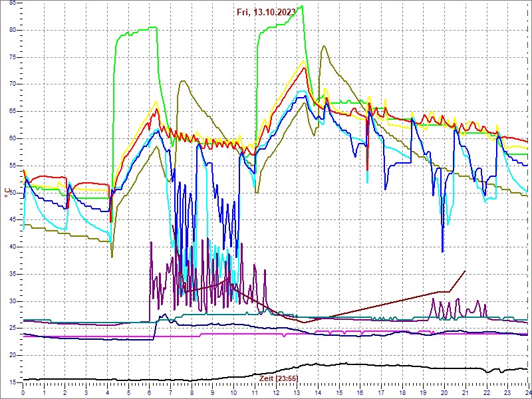
Task: Click hour 0 on the time axis
Action: [x=23, y=392]
